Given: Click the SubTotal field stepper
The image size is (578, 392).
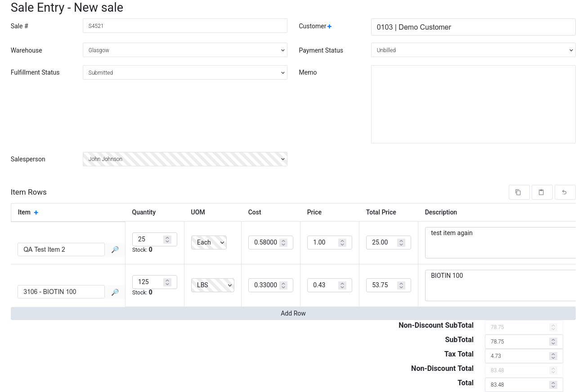Looking at the screenshot, I should pos(553,342).
